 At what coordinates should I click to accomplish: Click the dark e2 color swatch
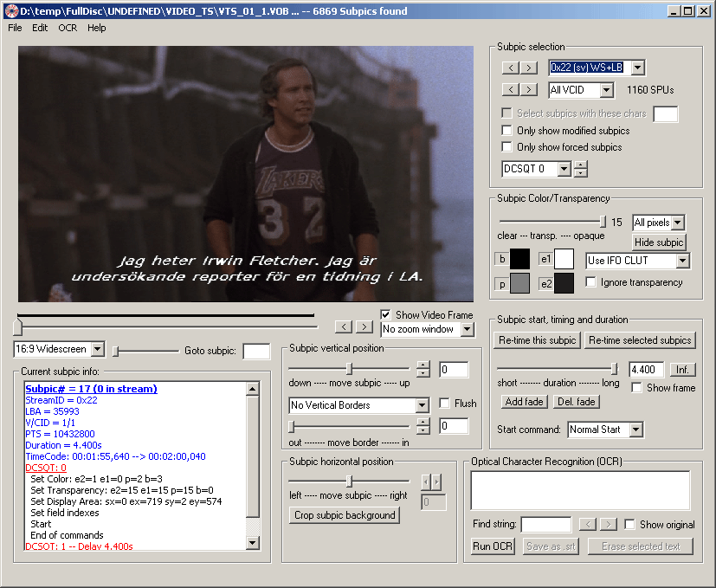[564, 283]
